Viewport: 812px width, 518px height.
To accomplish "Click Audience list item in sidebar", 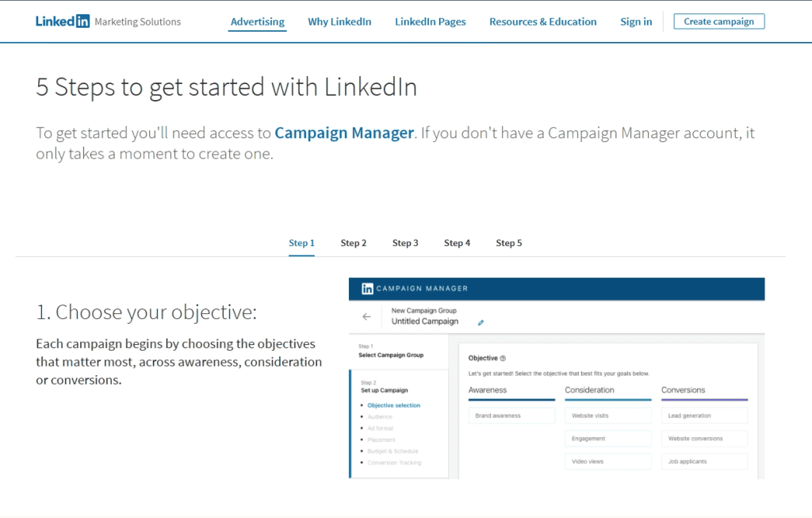I will 380,416.
